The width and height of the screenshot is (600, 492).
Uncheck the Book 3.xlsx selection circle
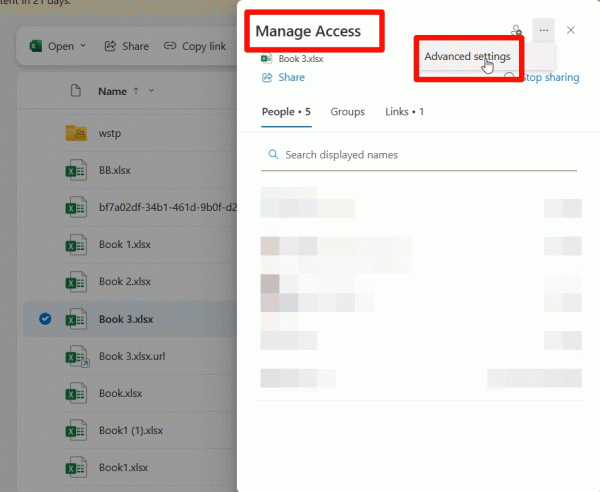(x=44, y=319)
